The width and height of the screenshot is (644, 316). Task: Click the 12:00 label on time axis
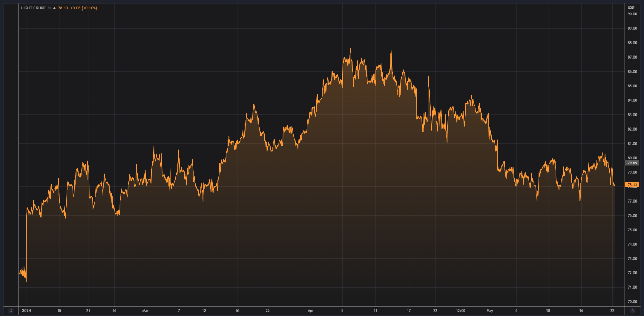tap(461, 311)
